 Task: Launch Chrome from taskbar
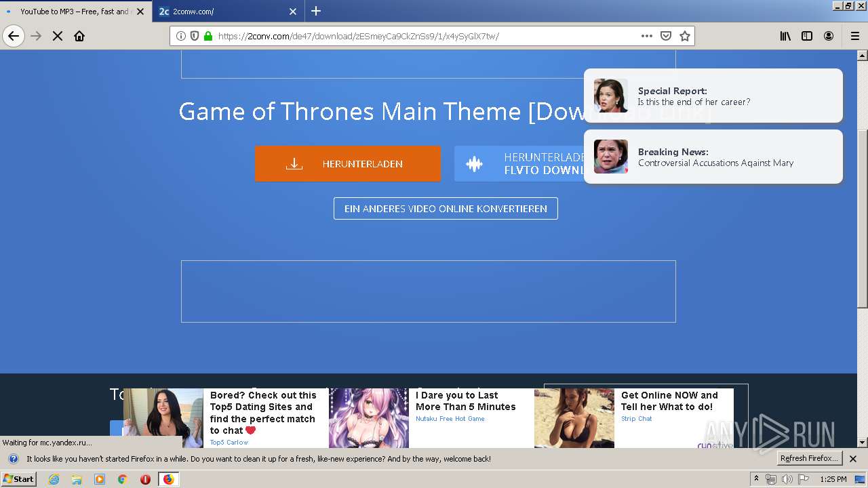123,479
